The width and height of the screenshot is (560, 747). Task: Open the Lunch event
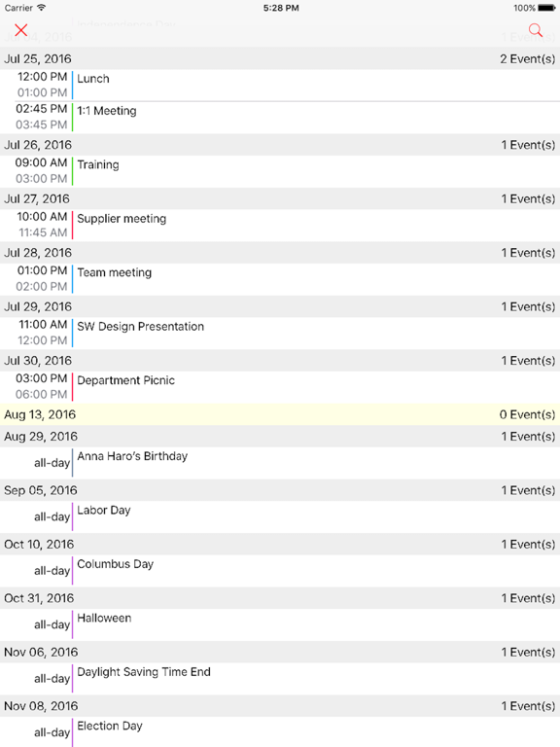[x=280, y=86]
